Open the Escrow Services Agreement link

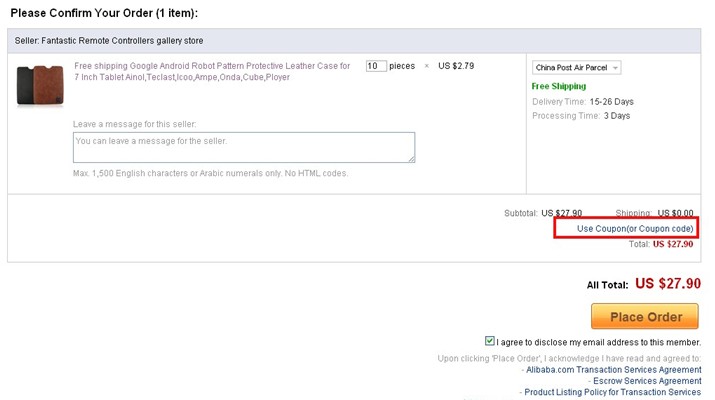[647, 381]
